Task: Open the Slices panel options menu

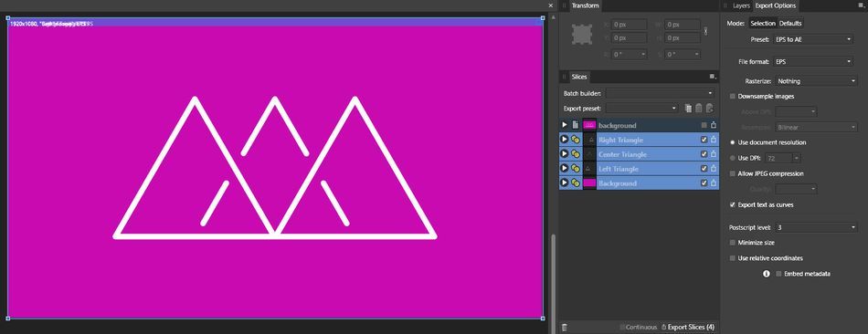Action: coord(713,77)
